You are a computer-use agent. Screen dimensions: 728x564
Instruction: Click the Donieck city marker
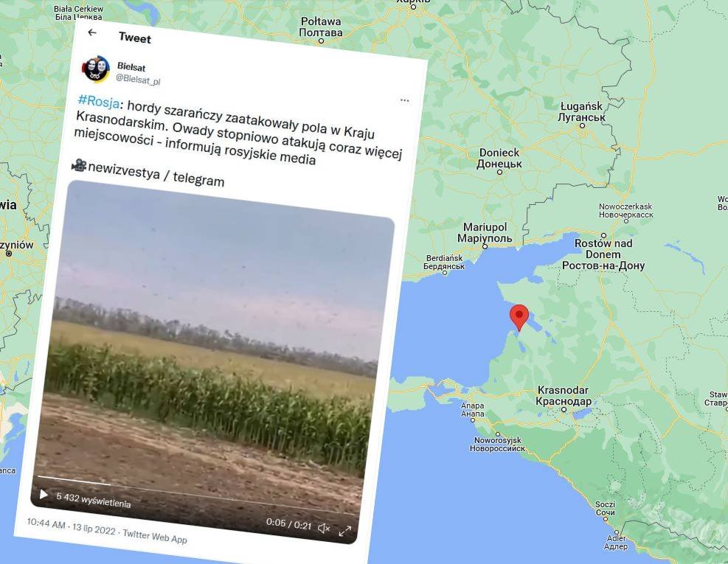(499, 173)
